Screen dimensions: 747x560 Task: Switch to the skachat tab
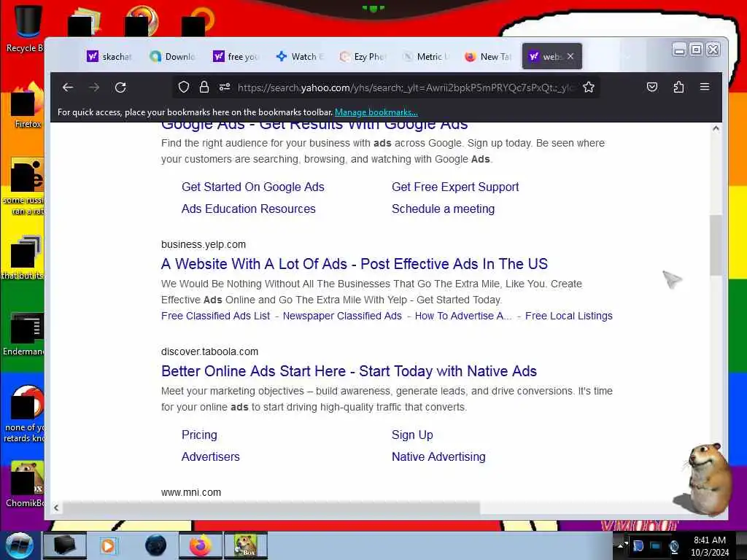click(109, 57)
